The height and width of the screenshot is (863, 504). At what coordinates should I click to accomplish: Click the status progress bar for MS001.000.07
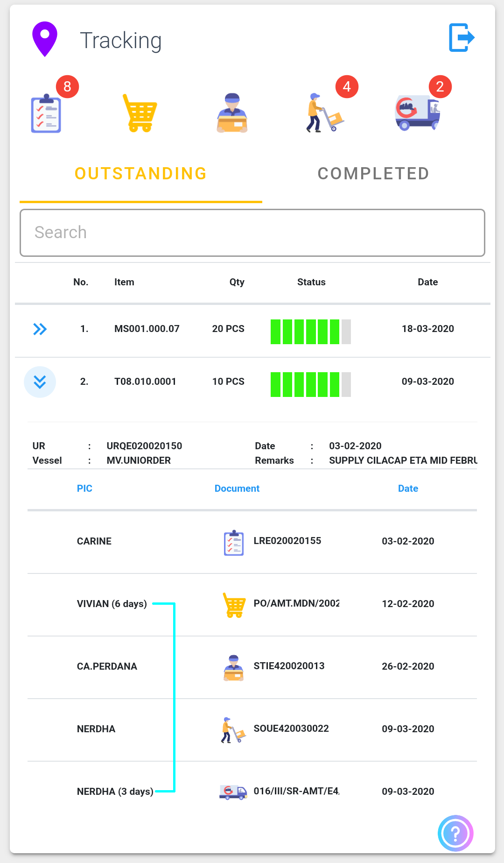click(310, 332)
